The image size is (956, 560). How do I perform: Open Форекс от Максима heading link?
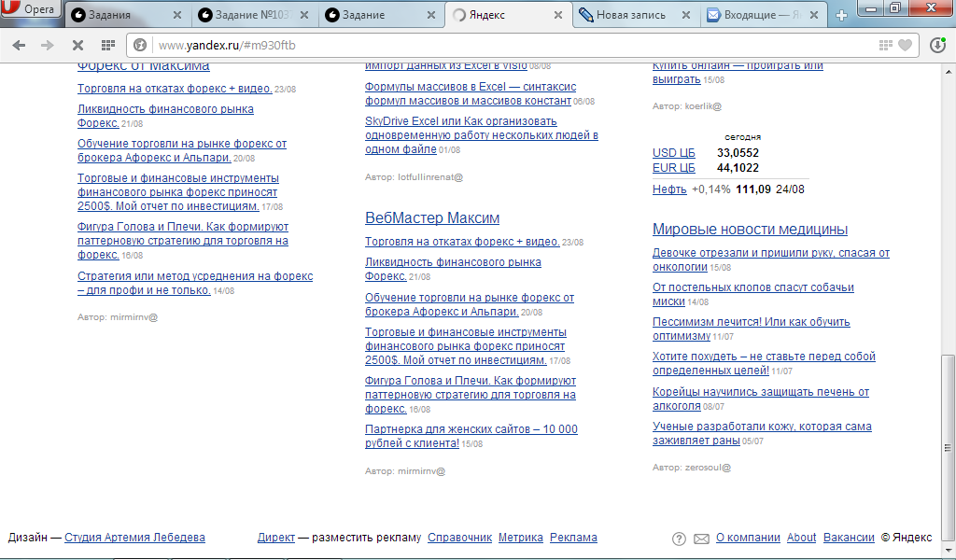(x=143, y=66)
